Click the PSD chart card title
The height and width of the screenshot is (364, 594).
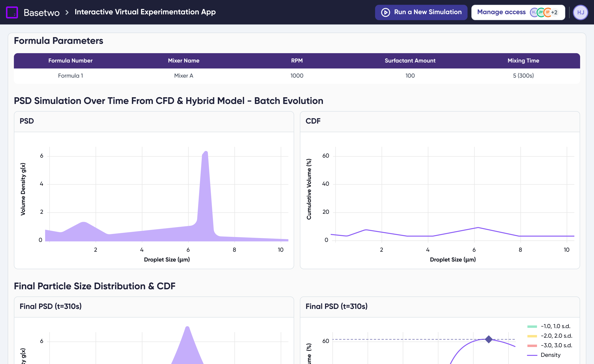[27, 121]
